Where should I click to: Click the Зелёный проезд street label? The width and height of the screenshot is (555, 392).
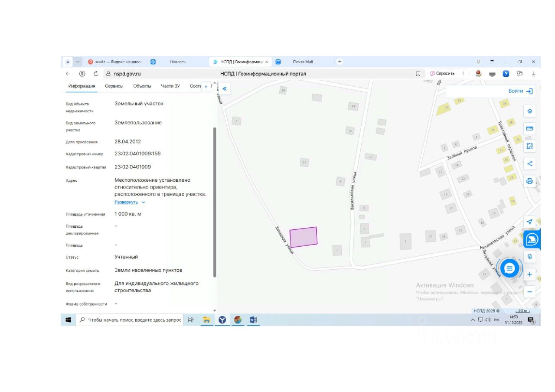click(x=462, y=153)
